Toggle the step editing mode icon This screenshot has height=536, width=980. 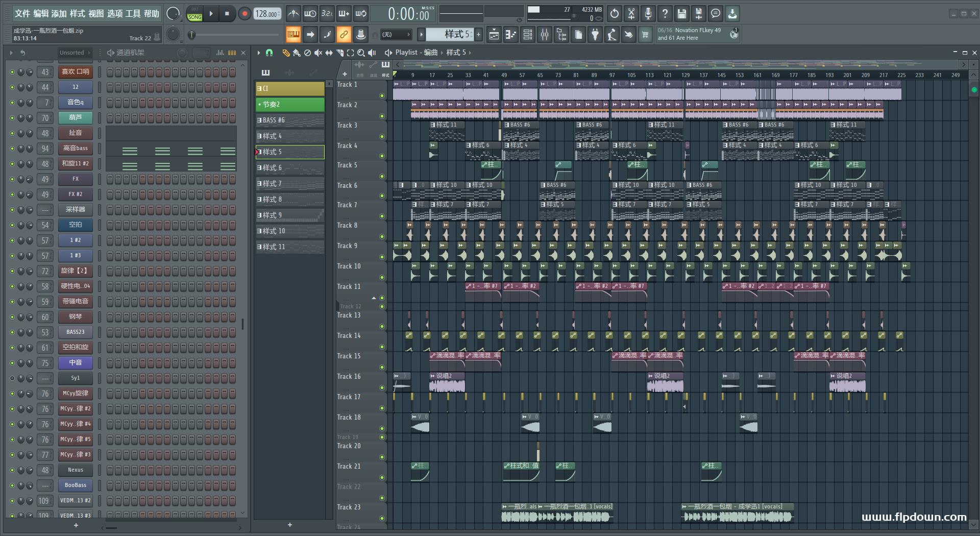[327, 35]
